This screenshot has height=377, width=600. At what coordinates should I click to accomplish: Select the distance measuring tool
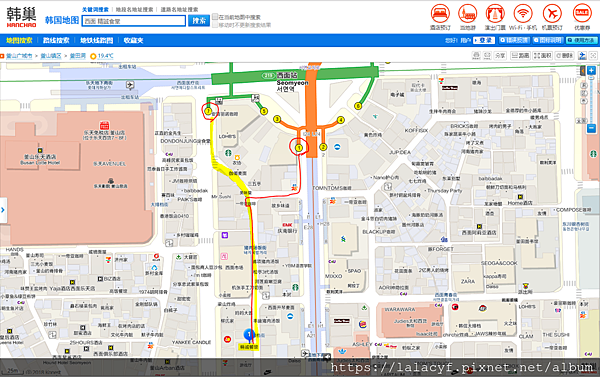point(520,55)
